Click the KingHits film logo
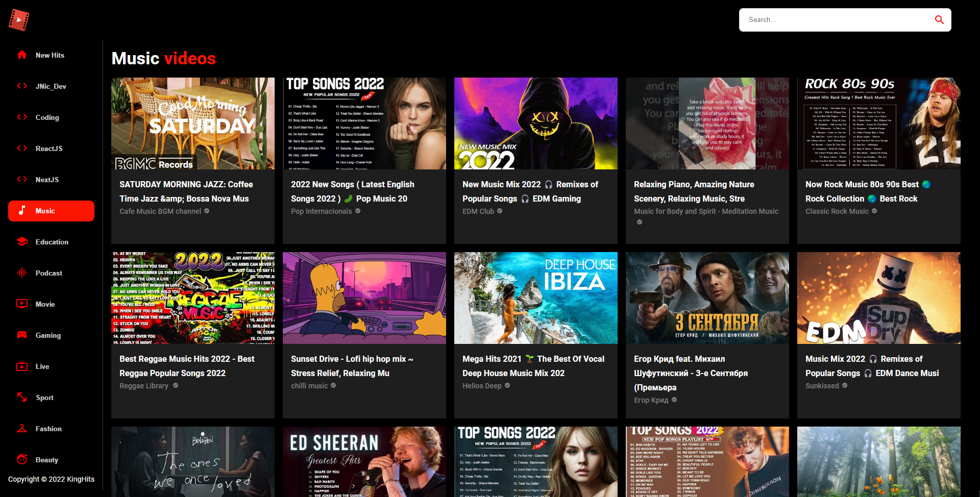 [19, 19]
